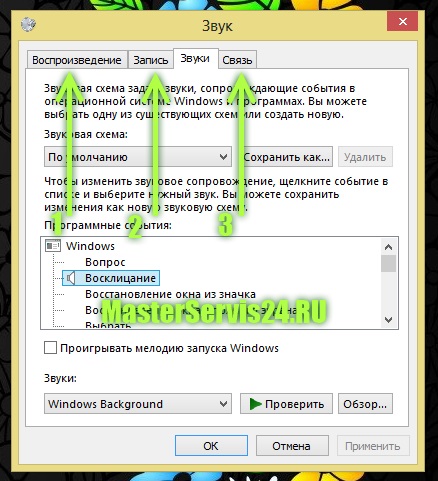Click the speaker icon next to Восклицание
This screenshot has width=438, height=481.
[70, 278]
